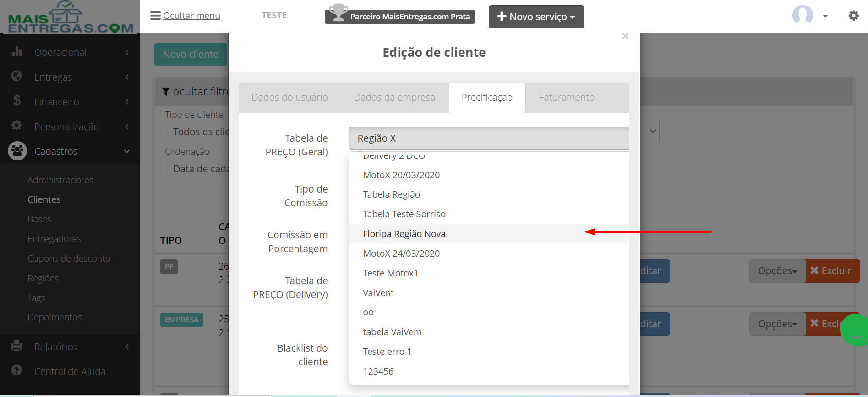868x397 pixels.
Task: Click the Cadastros people icon
Action: tap(17, 151)
